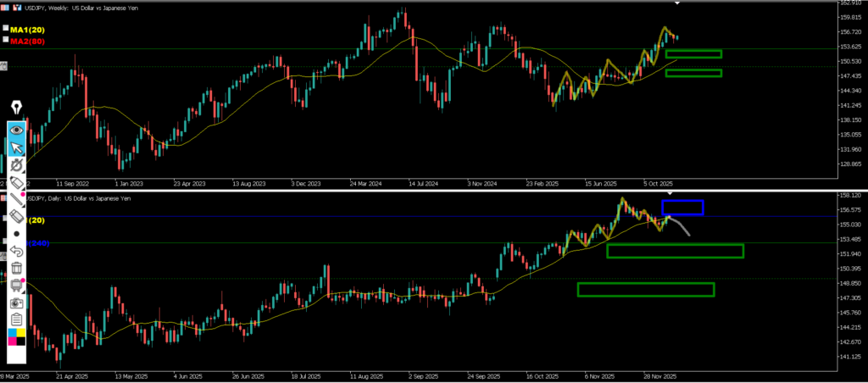Toggle the MA2(80) checkbox on the weekly chart
Image resolution: width=868 pixels, height=383 pixels.
pyautogui.click(x=6, y=40)
